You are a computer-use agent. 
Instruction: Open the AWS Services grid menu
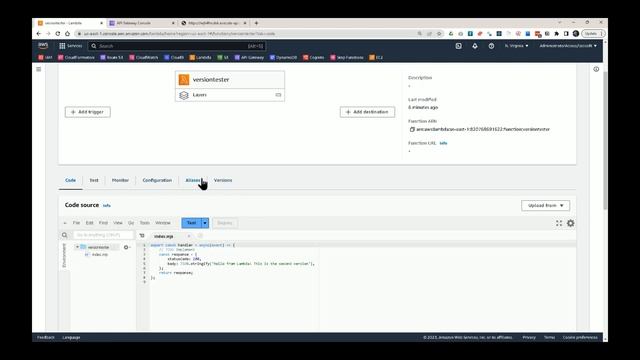(x=62, y=46)
